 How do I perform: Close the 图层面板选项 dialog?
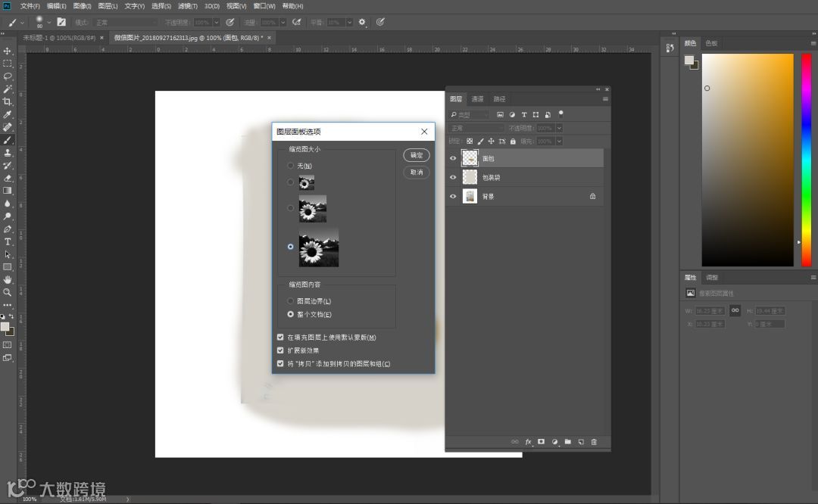[x=424, y=132]
